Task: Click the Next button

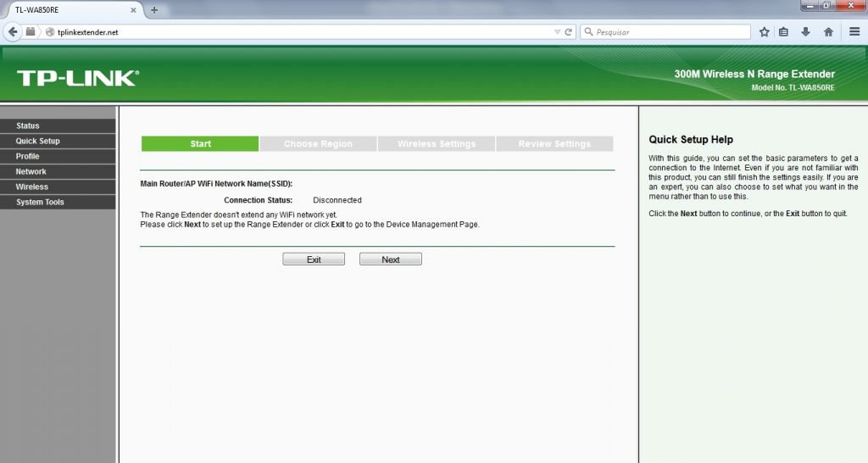Action: click(390, 259)
